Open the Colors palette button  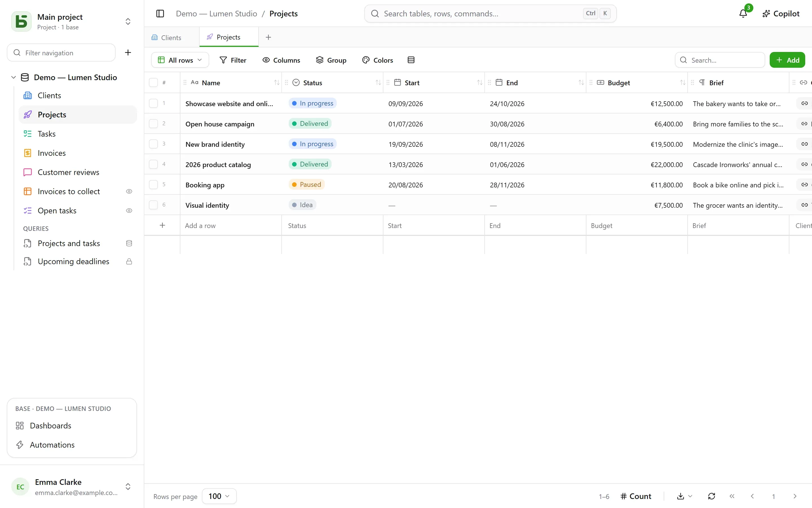tap(378, 60)
